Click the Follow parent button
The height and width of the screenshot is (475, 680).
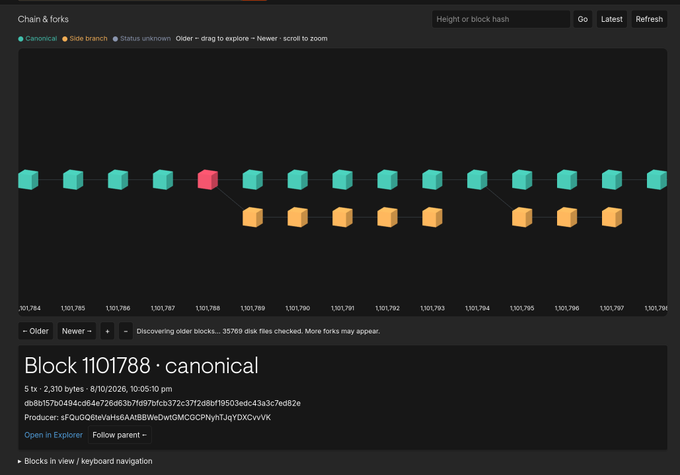(120, 435)
